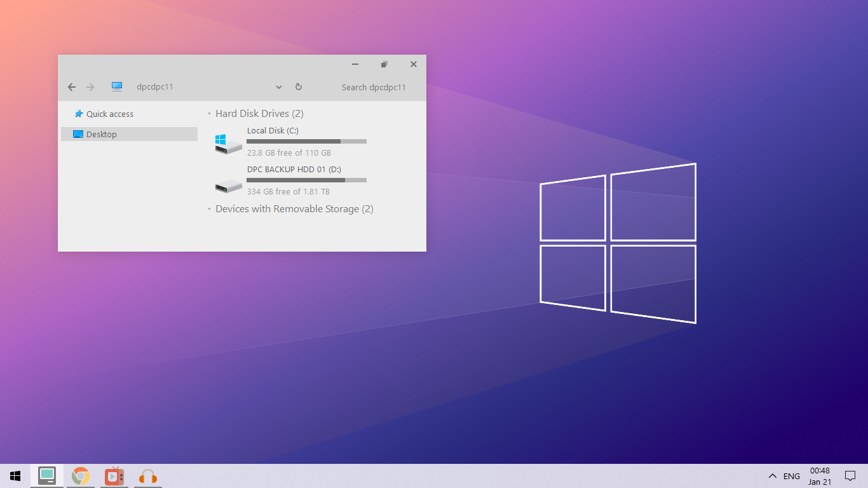Click the forward navigation arrow
The image size is (868, 488).
pyautogui.click(x=90, y=87)
